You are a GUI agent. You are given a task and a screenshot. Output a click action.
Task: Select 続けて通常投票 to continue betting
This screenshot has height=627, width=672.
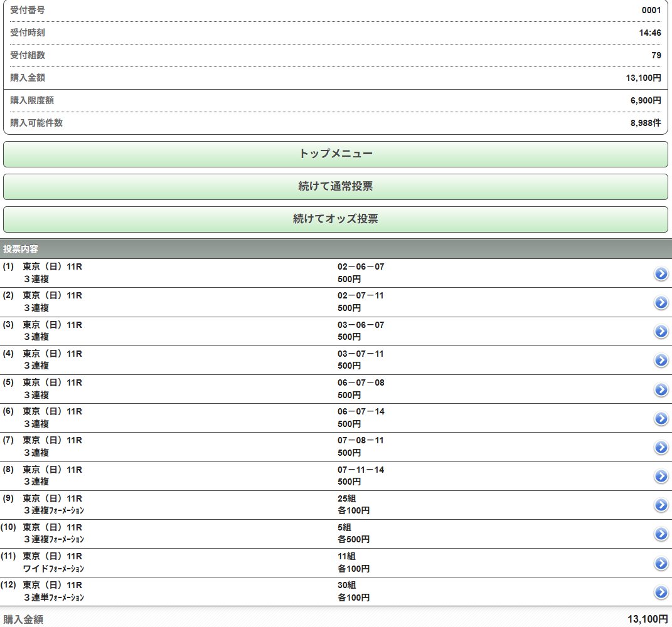[336, 186]
